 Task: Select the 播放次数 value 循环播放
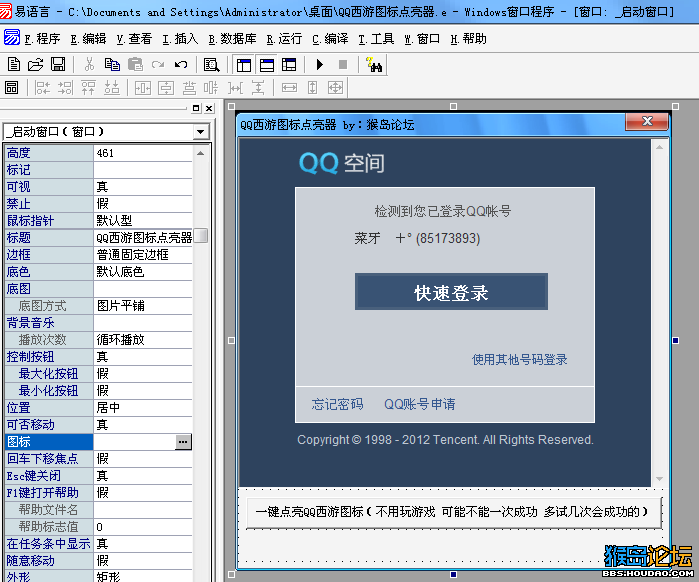click(x=143, y=340)
